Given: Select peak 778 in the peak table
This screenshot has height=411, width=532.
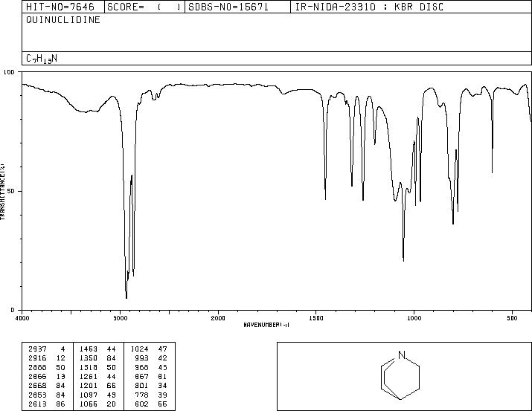Looking at the screenshot, I should click(x=142, y=395).
